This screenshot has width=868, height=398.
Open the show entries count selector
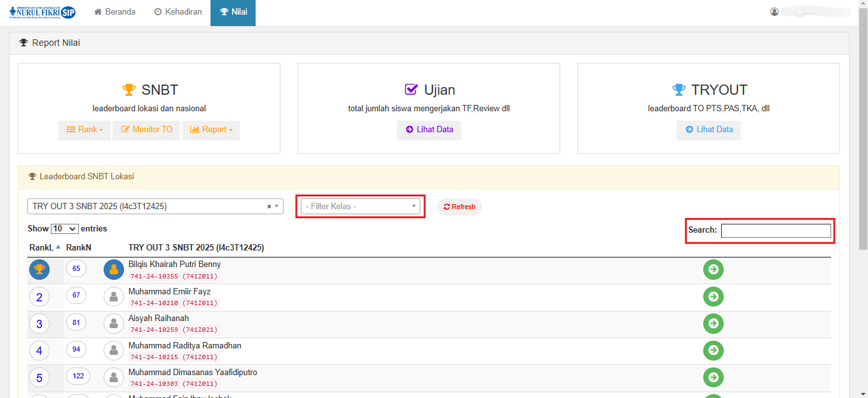pos(64,228)
